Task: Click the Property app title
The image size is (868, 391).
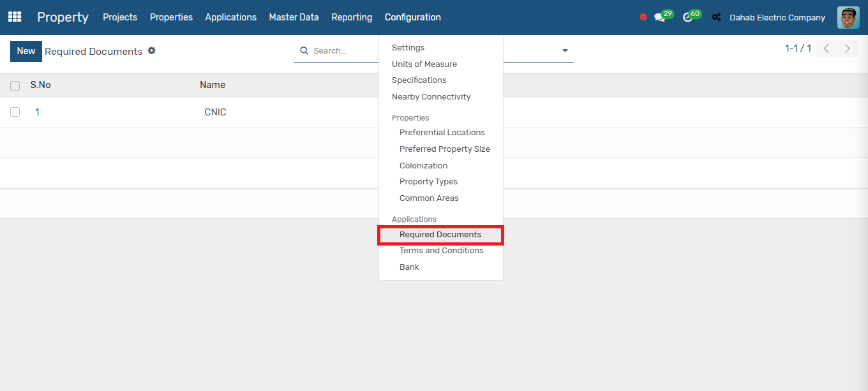Action: [63, 17]
